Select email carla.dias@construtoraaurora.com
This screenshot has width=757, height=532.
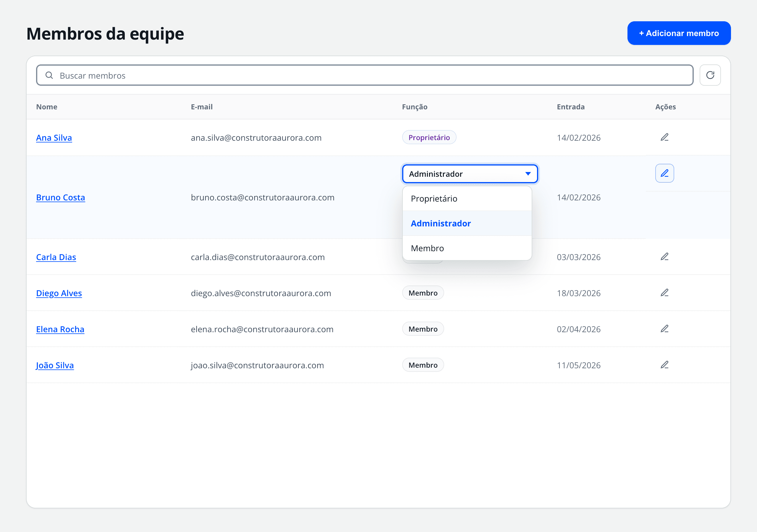pos(258,257)
